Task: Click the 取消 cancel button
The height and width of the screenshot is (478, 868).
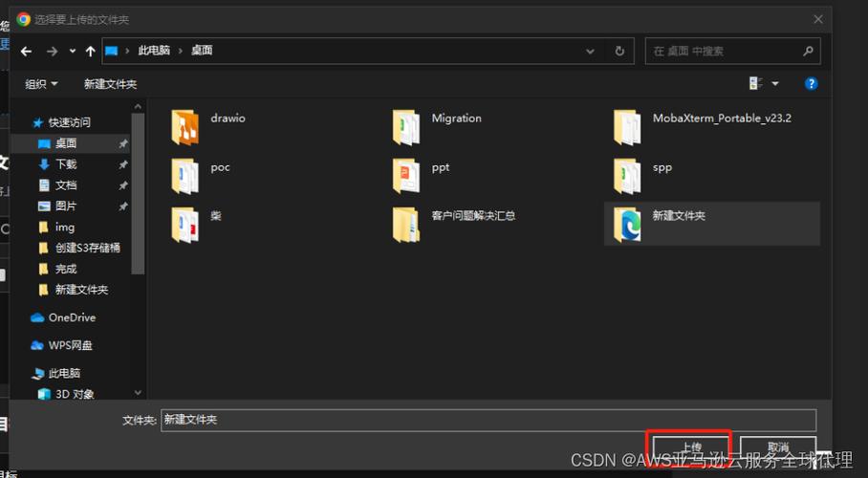Action: click(x=777, y=446)
